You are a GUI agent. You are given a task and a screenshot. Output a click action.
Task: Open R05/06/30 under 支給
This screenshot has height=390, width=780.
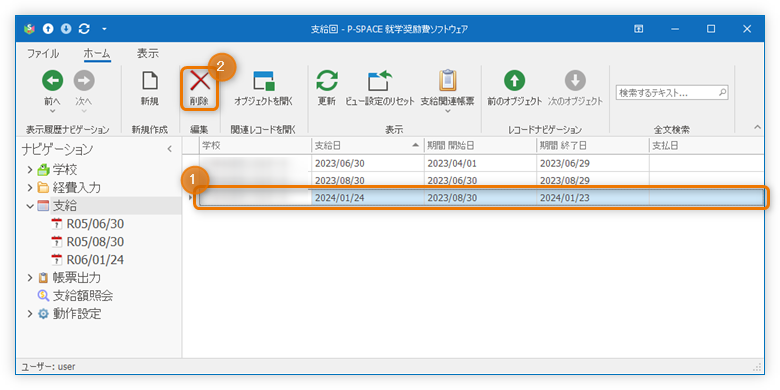coord(95,224)
